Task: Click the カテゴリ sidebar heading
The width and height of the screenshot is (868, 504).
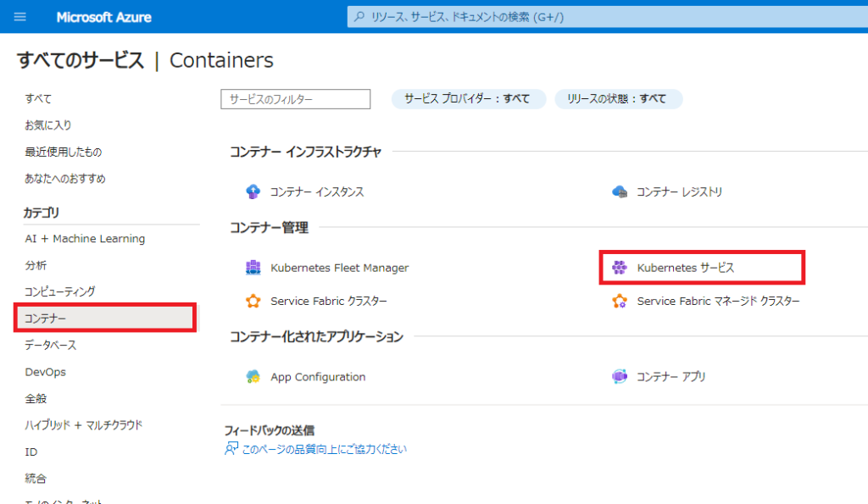Action: [41, 213]
